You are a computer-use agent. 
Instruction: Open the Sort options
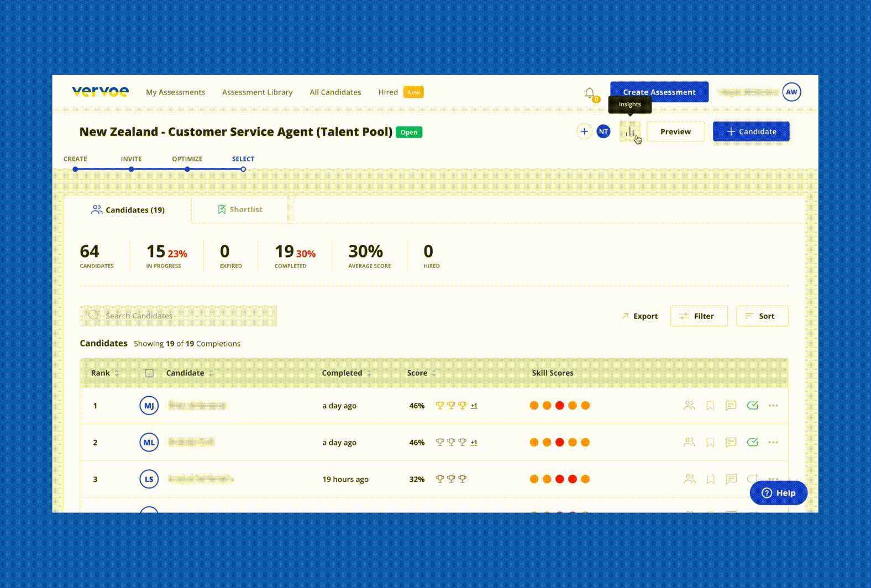coord(762,316)
